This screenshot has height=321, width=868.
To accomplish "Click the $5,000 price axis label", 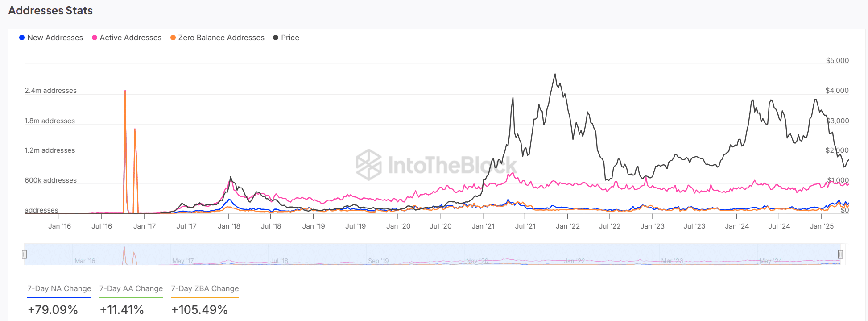I will pyautogui.click(x=837, y=61).
